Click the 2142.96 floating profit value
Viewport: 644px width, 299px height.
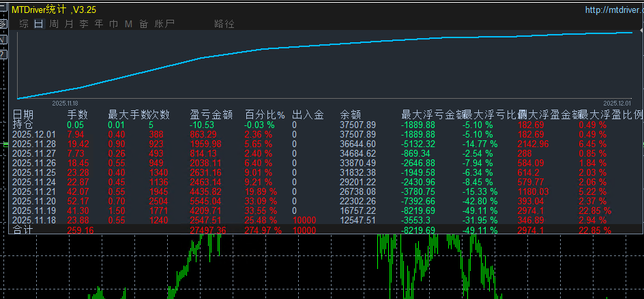pyautogui.click(x=533, y=144)
